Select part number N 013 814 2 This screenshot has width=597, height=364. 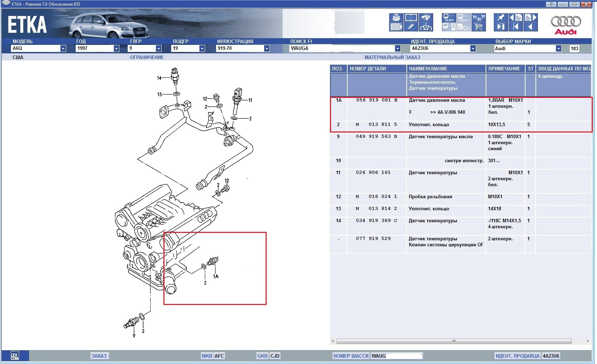click(376, 209)
